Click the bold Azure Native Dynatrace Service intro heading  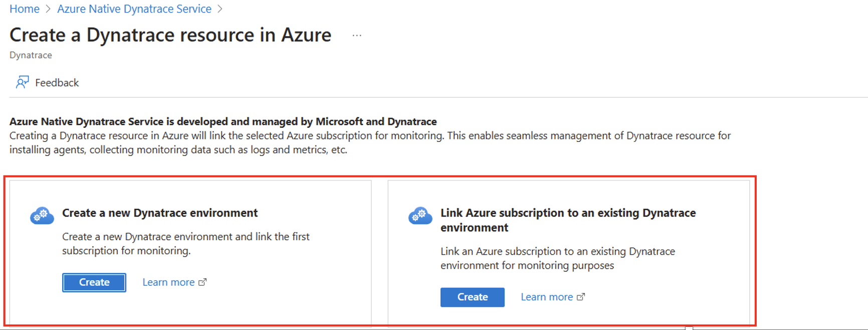click(x=223, y=121)
